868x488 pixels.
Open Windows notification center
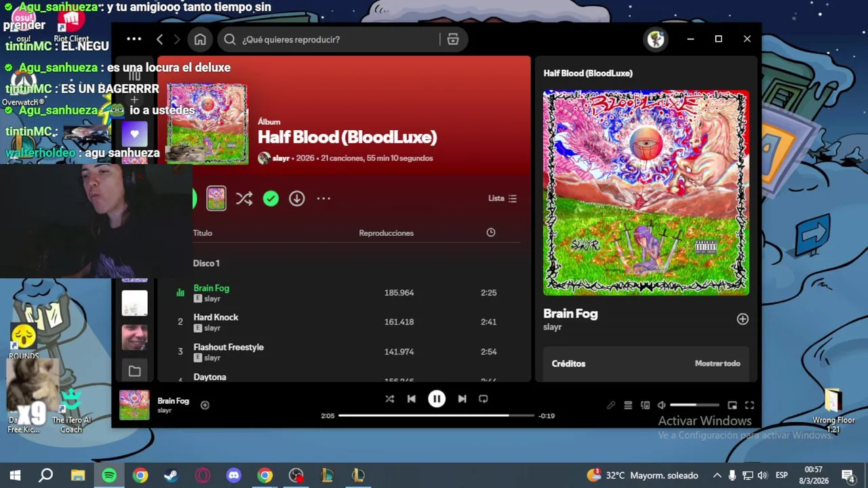(x=848, y=476)
